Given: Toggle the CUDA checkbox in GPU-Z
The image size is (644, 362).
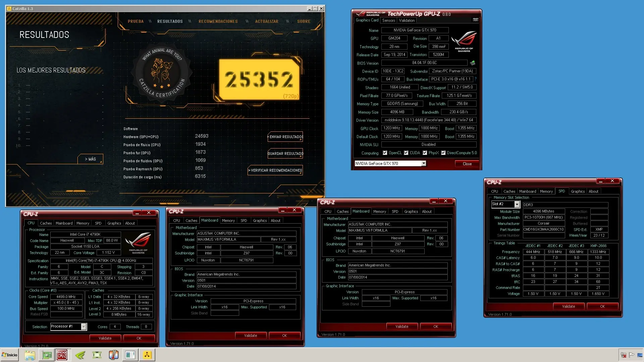Looking at the screenshot, I should click(406, 153).
